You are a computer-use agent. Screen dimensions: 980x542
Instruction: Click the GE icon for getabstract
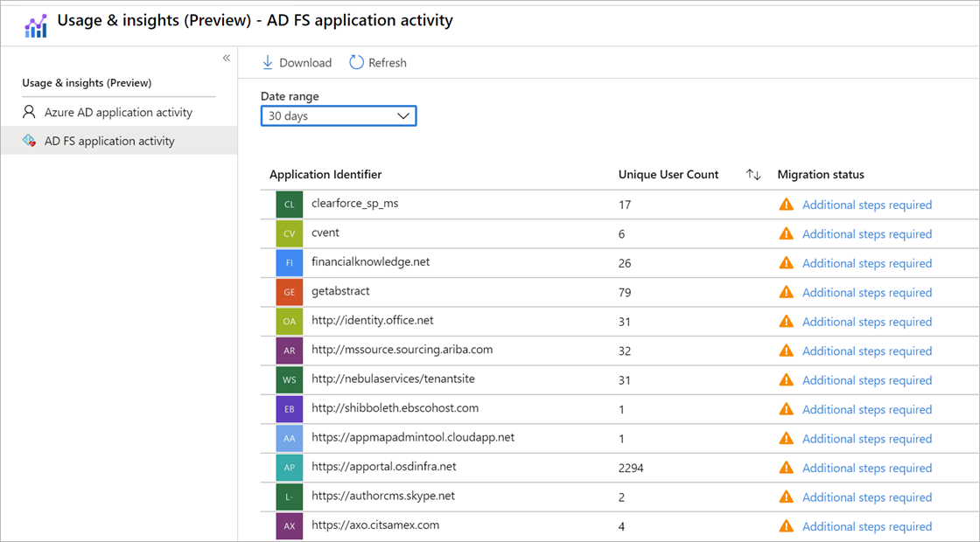[x=290, y=292]
